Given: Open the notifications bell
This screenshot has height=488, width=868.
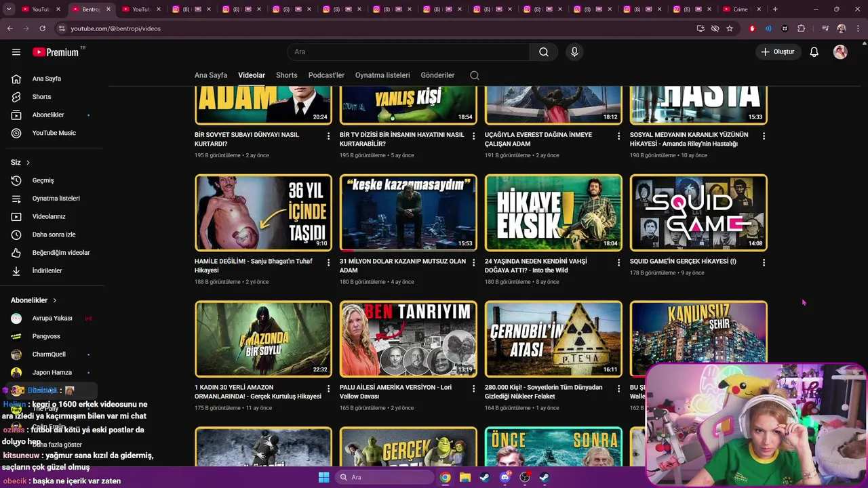Looking at the screenshot, I should coord(814,52).
